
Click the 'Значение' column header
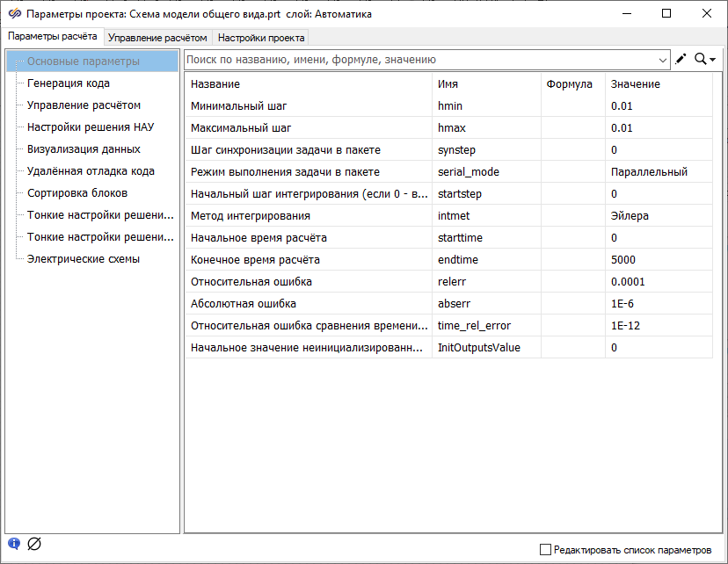click(x=635, y=83)
